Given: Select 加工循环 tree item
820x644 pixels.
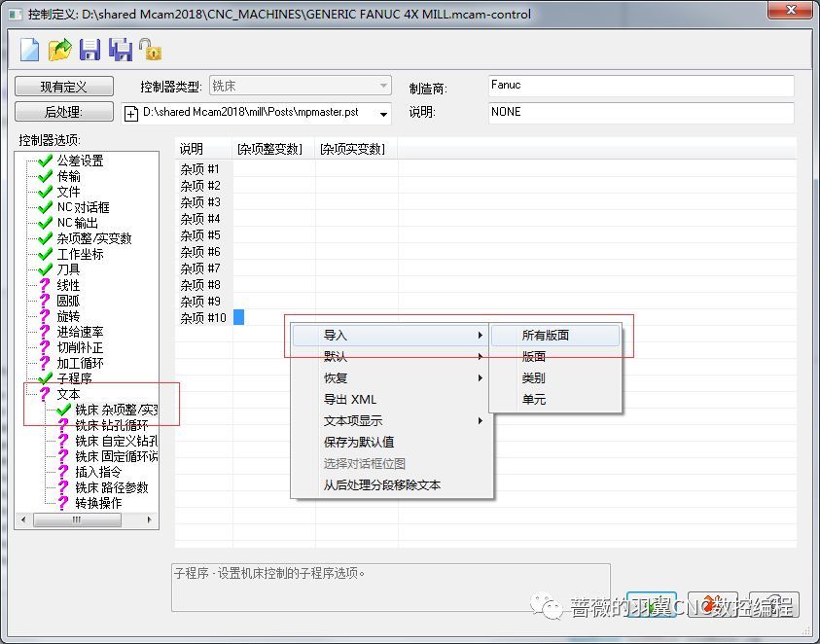Looking at the screenshot, I should point(80,363).
